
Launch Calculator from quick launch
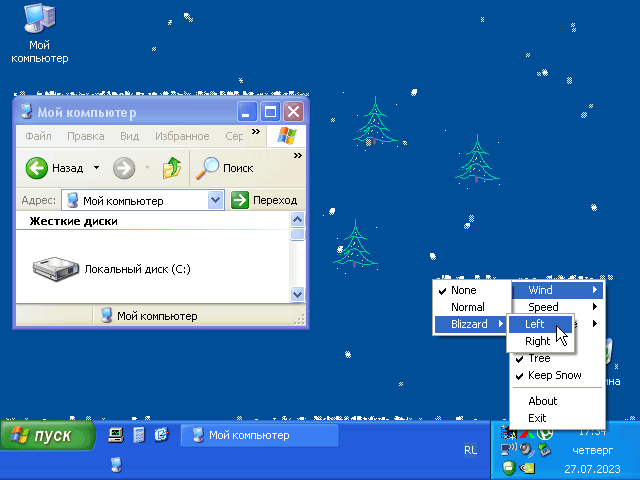(x=139, y=435)
